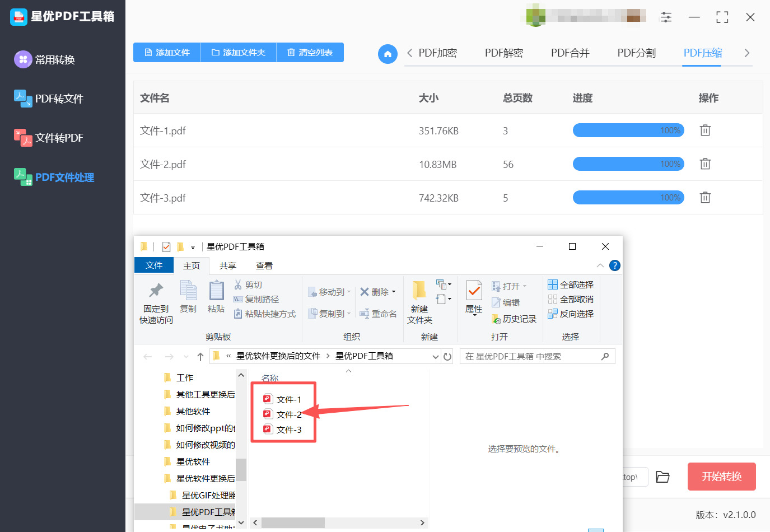
Task: Click the 添加文件夹 button
Action: (x=239, y=53)
